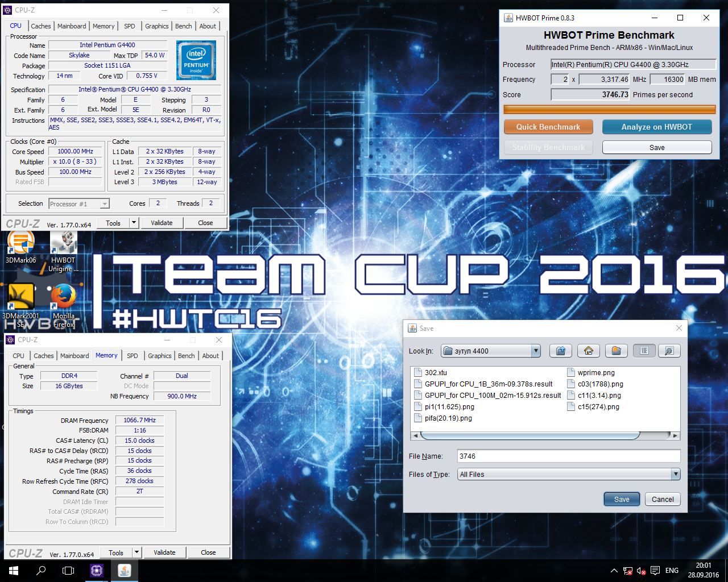Click Save button in HWBOT Prime window
This screenshot has height=582, width=728.
[x=657, y=147]
